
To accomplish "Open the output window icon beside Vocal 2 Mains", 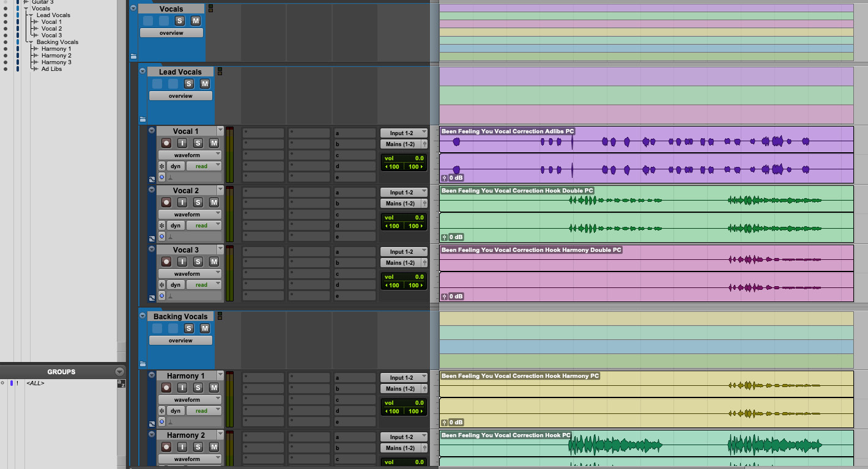I will [424, 204].
